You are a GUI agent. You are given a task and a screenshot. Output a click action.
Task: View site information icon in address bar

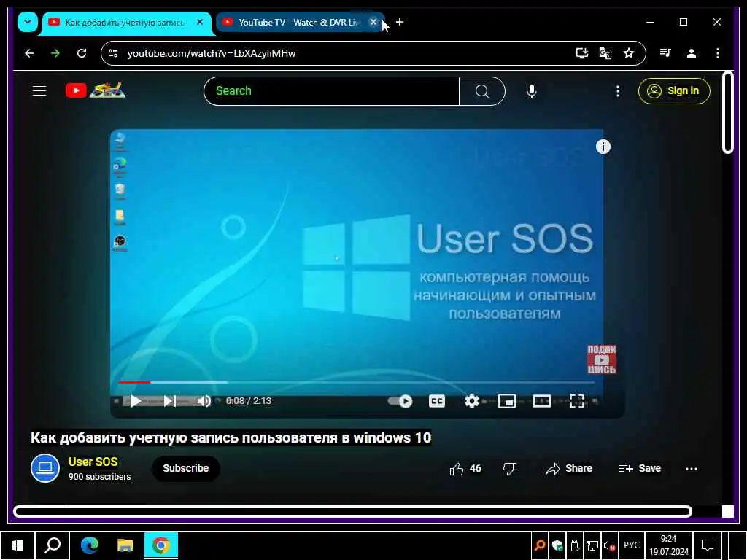[x=113, y=53]
